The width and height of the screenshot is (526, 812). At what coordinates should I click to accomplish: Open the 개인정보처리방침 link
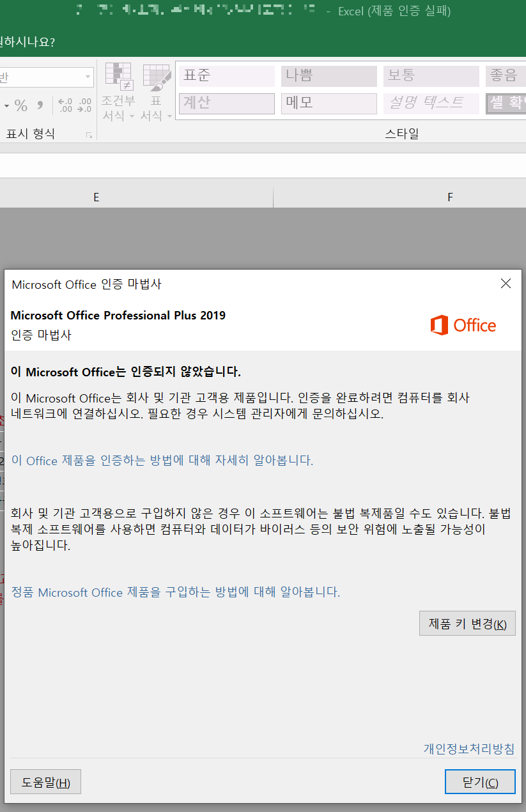point(469,749)
